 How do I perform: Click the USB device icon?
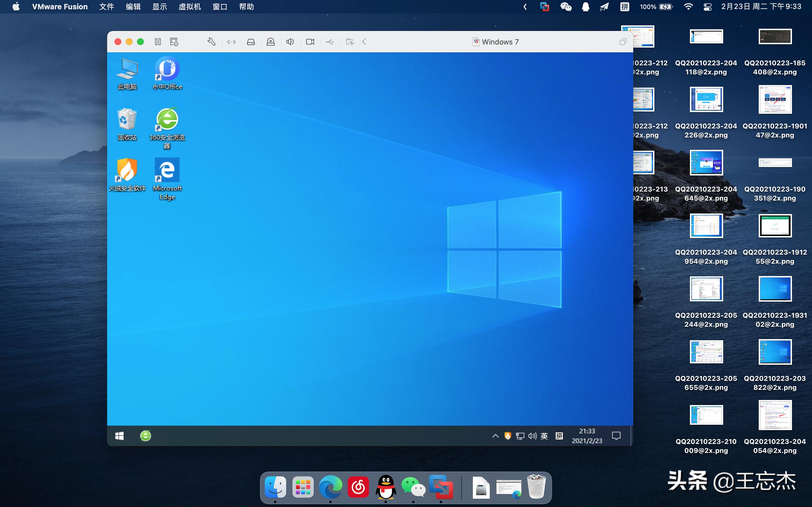(x=330, y=42)
